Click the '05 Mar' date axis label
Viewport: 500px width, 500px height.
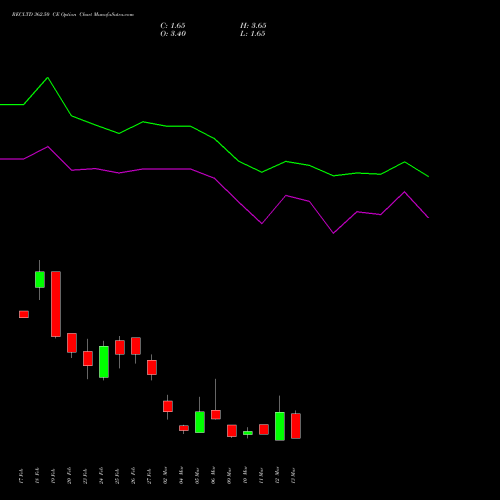coord(197,476)
